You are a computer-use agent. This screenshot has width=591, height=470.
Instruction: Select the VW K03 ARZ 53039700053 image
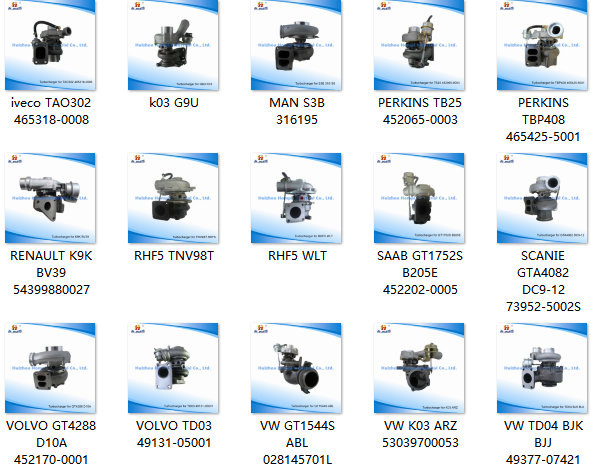(419, 368)
